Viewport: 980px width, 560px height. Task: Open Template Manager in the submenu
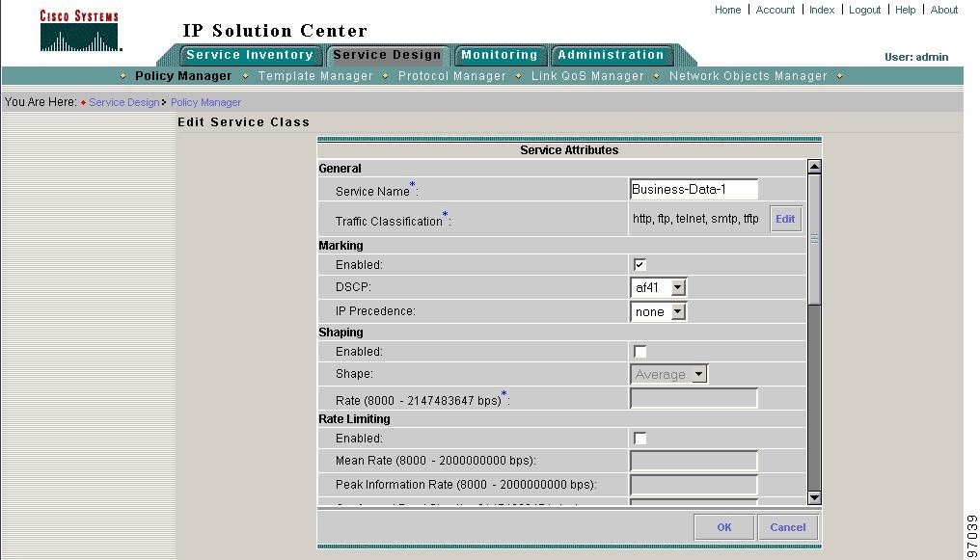pos(315,75)
